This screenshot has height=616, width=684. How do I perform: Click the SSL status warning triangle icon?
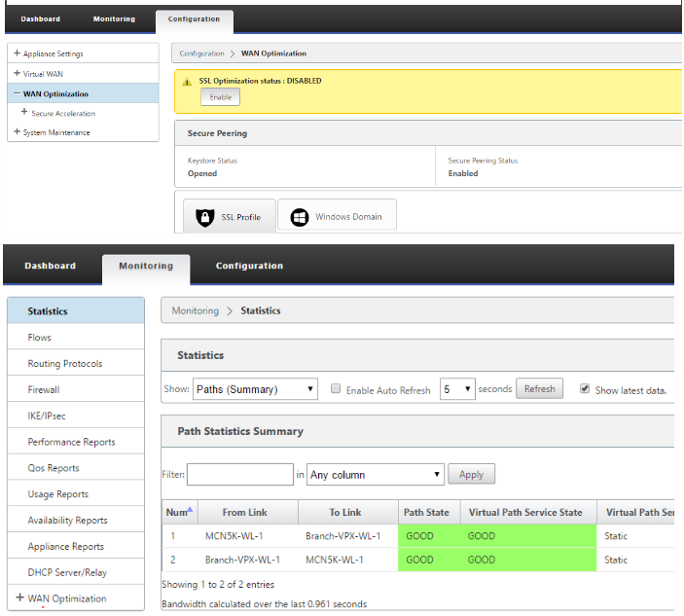187,82
